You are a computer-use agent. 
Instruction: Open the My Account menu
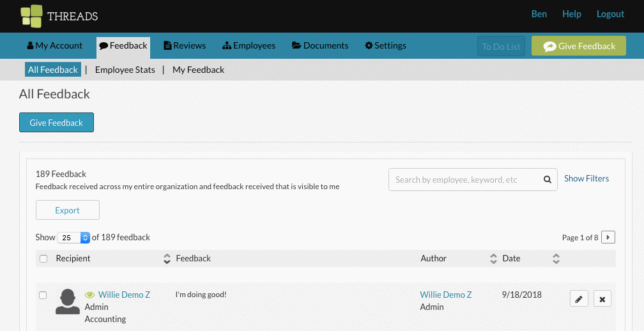pos(55,45)
